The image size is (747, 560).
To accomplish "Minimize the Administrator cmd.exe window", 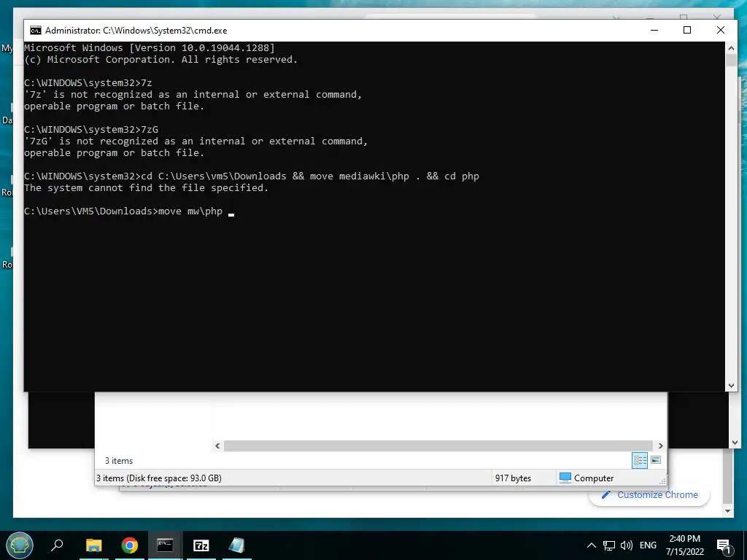I will tap(654, 30).
